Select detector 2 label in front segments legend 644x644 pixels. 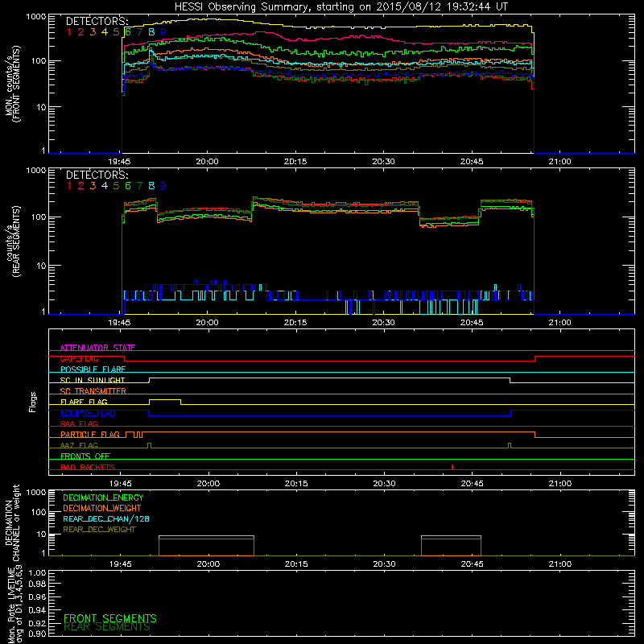click(x=81, y=31)
